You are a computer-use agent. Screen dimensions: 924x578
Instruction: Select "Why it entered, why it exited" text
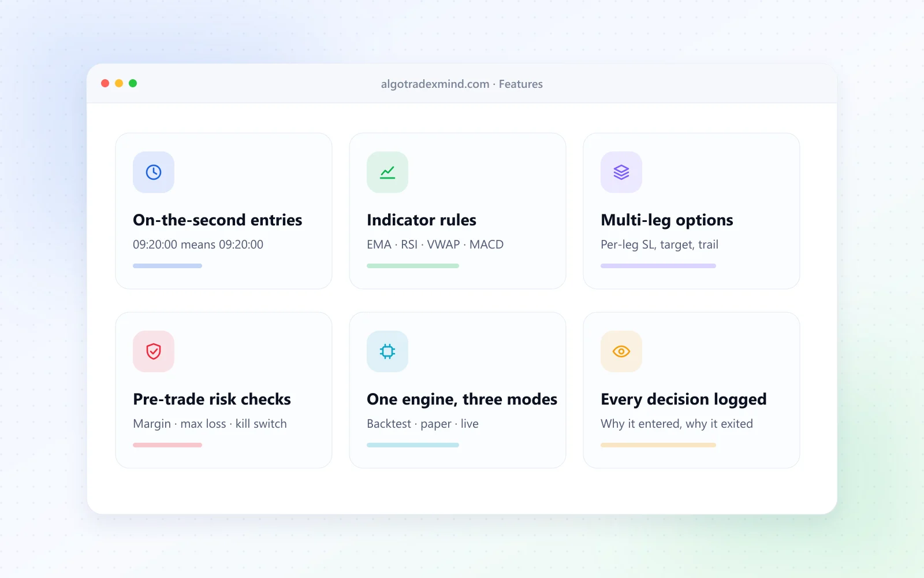677,424
